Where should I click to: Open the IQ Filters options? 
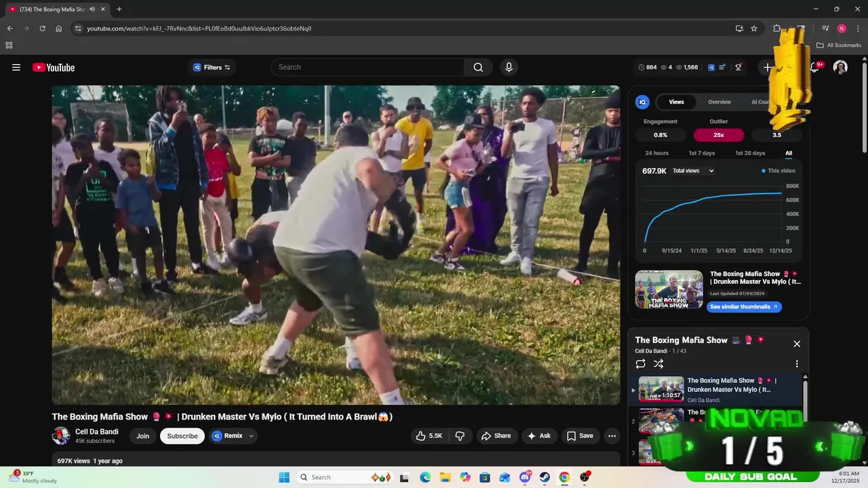[x=212, y=67]
